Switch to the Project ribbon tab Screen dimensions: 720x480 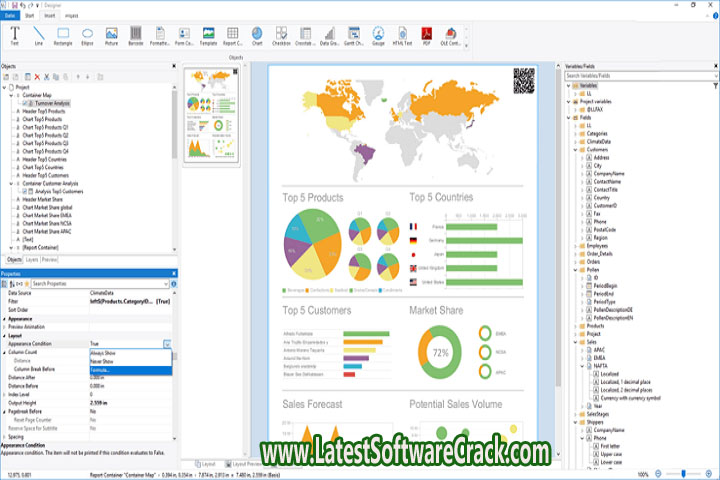pos(71,16)
